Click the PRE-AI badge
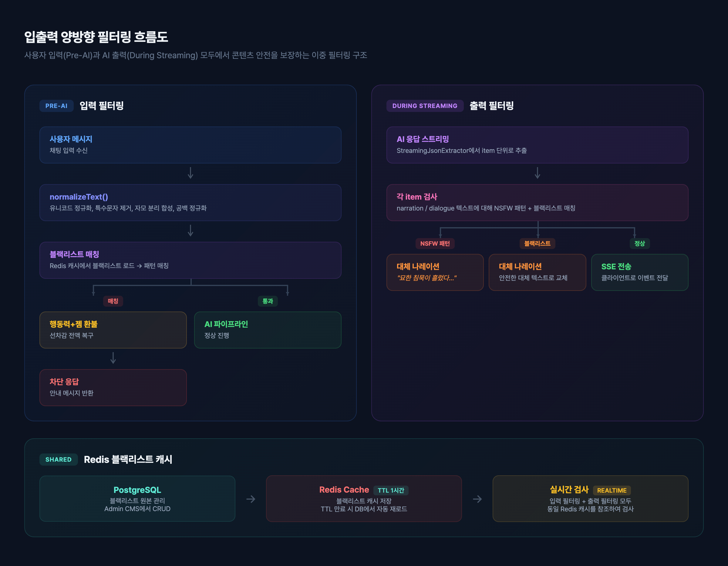Image resolution: width=728 pixels, height=566 pixels. [56, 106]
